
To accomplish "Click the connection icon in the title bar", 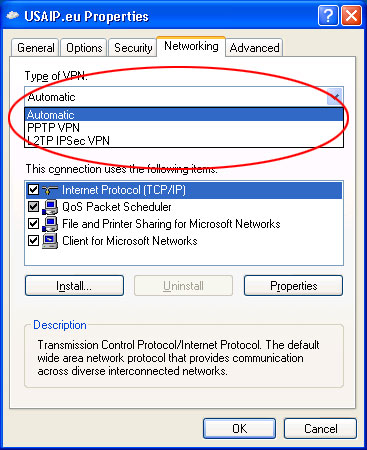I will (13, 16).
